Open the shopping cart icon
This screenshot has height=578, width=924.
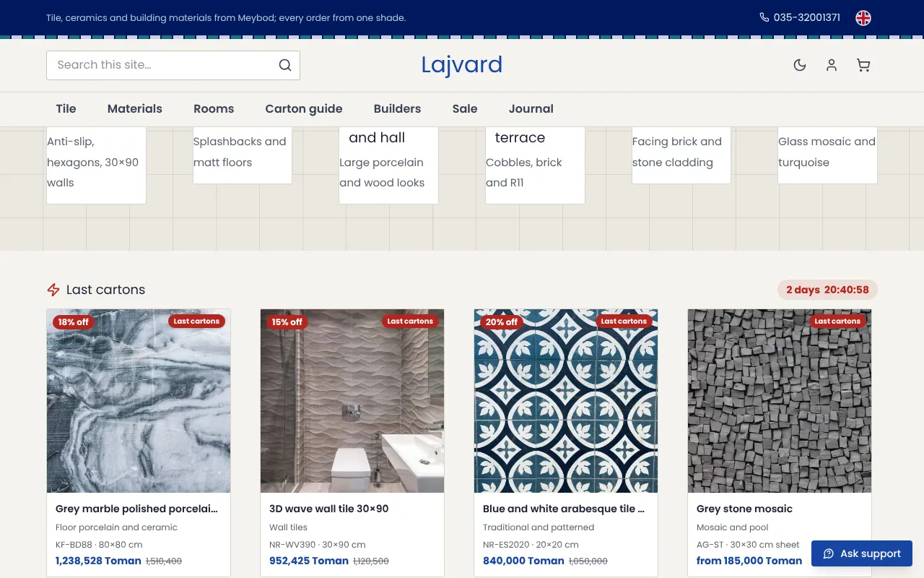click(x=863, y=65)
